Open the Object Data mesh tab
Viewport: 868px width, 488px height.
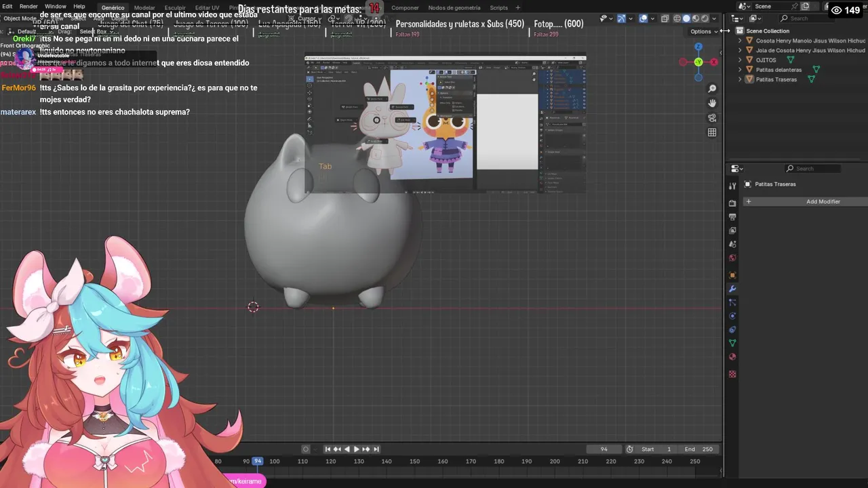coord(732,343)
